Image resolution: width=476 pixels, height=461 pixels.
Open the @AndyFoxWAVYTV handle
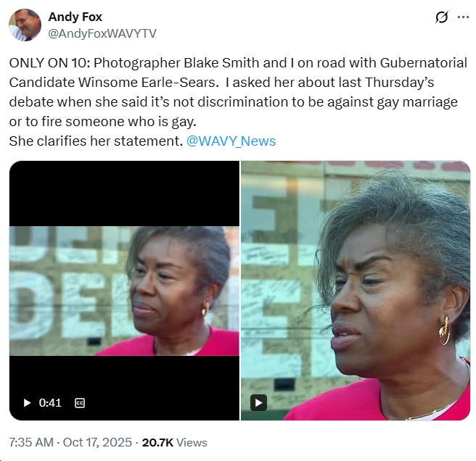click(102, 33)
